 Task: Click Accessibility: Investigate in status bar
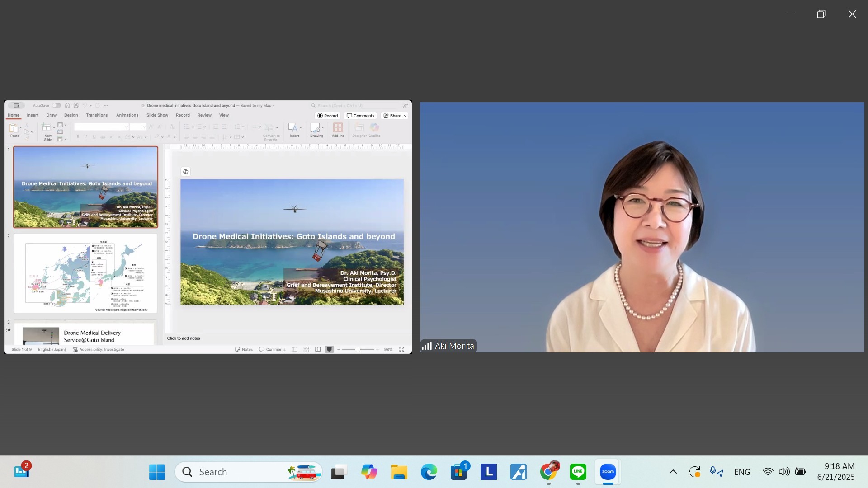pyautogui.click(x=99, y=349)
